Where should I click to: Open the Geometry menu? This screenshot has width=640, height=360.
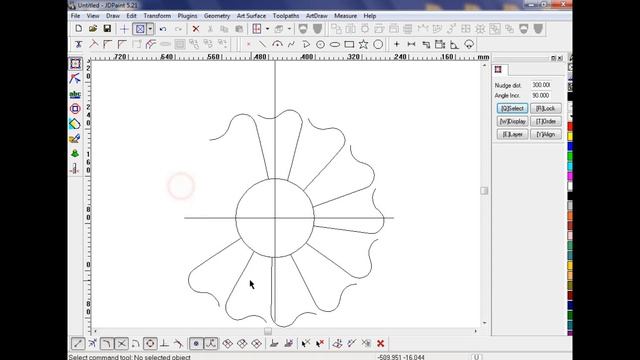click(217, 16)
